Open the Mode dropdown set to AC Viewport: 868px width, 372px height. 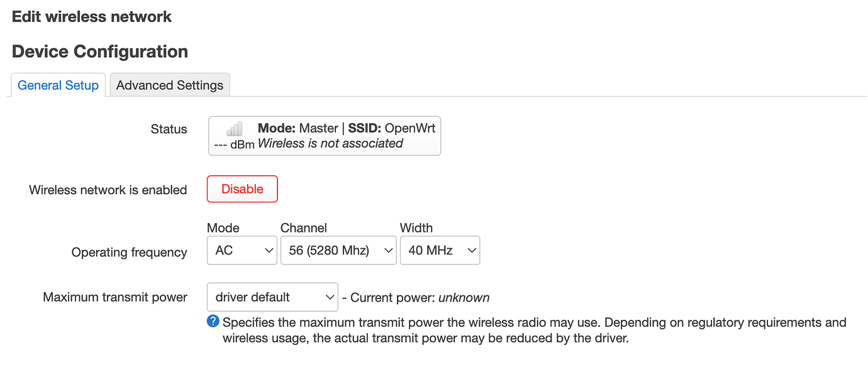tap(242, 249)
